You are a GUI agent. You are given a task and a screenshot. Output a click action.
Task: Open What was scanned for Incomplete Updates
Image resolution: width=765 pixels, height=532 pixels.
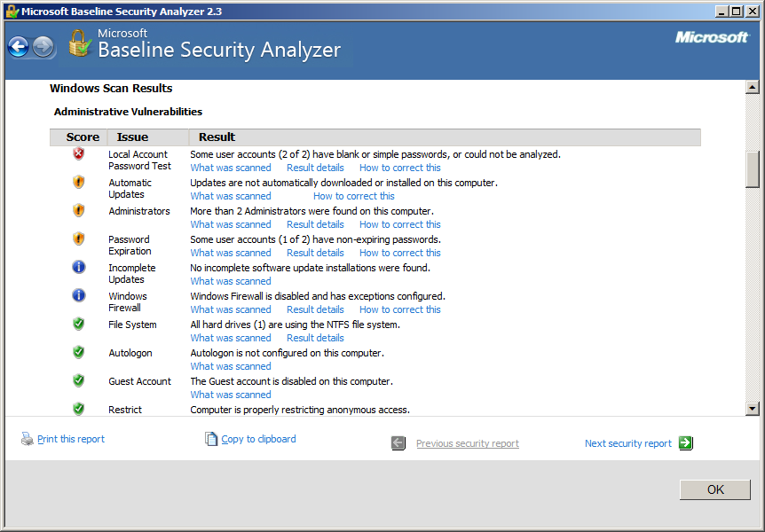(231, 281)
